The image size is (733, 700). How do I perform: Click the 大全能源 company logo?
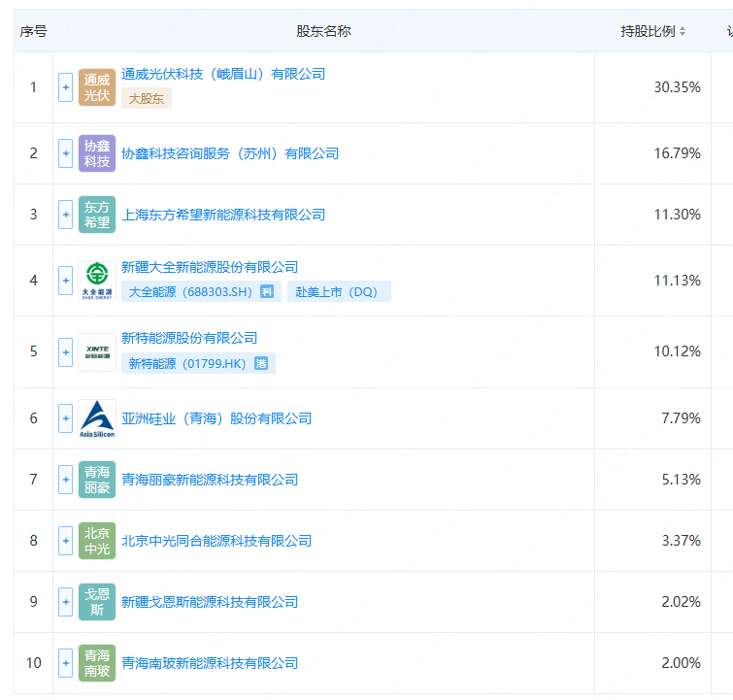[x=96, y=281]
